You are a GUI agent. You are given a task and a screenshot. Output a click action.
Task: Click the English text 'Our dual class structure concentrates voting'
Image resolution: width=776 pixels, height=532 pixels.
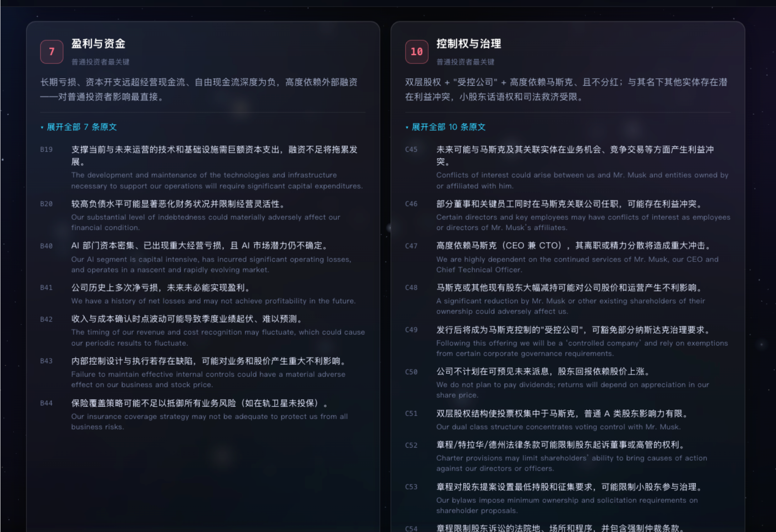click(x=558, y=427)
